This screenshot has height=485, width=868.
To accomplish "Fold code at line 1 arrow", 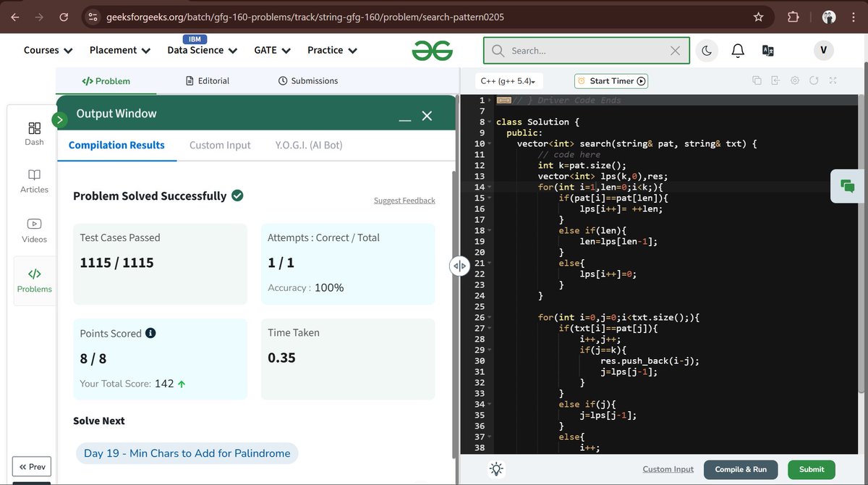I will (491, 100).
